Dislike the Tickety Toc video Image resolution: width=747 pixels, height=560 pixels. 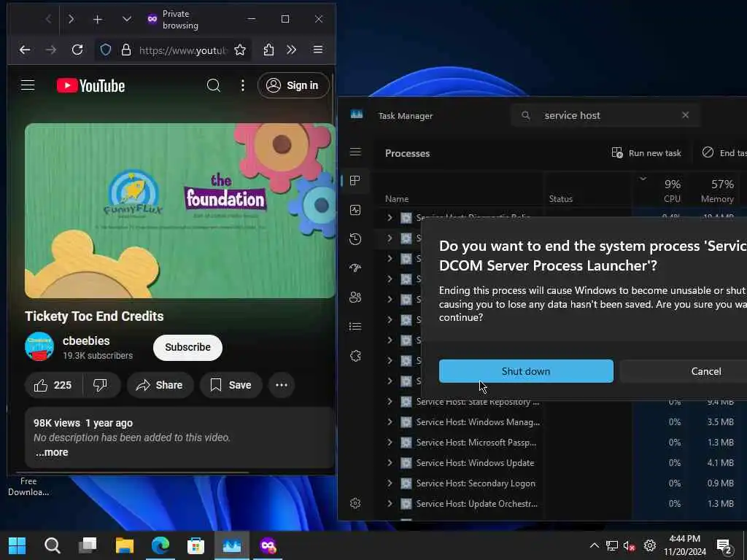tap(101, 385)
